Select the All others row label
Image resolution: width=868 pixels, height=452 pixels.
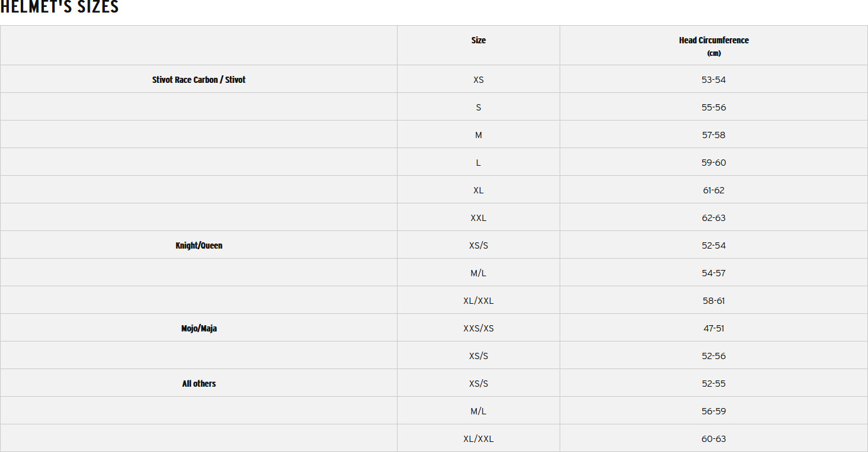click(198, 384)
